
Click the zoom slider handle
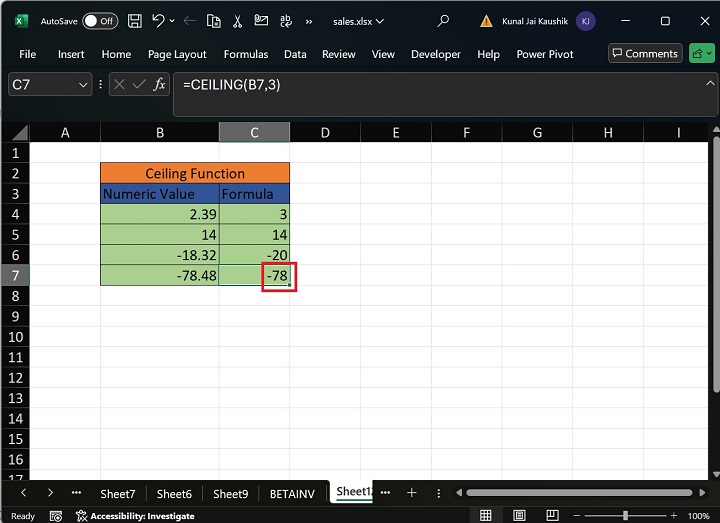pyautogui.click(x=625, y=516)
